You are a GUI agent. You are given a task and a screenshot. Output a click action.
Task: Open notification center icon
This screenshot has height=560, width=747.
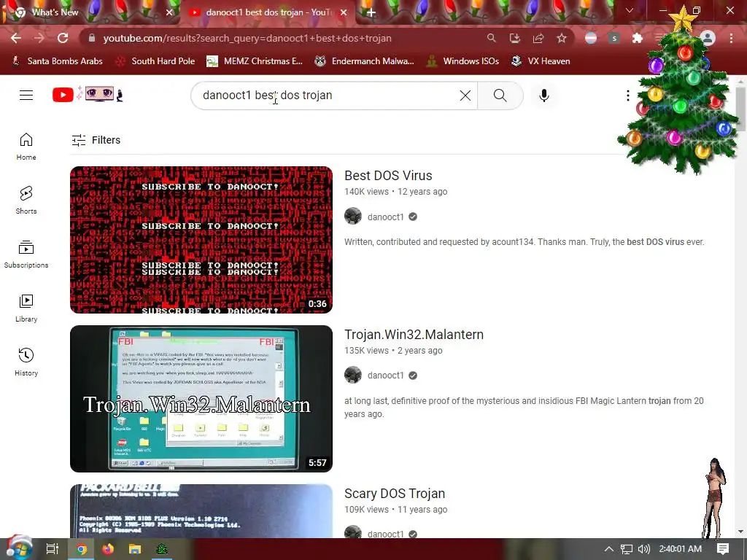click(x=723, y=549)
